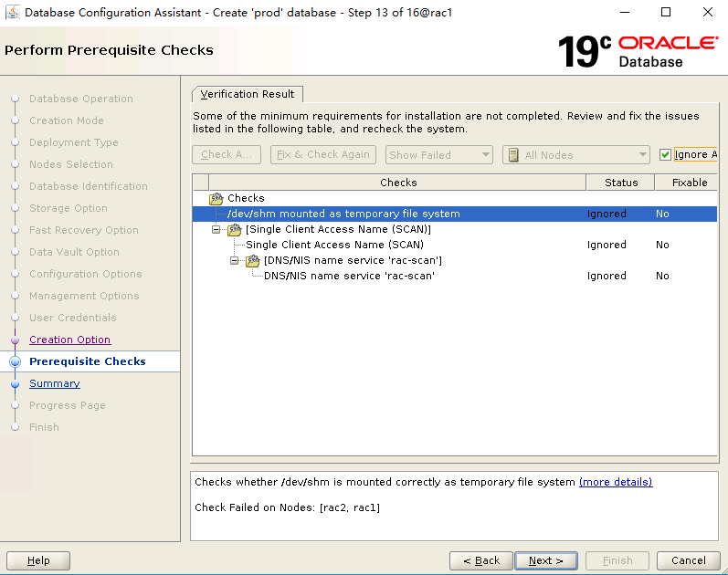The image size is (728, 575).
Task: Click 'Check Failed on Nodes' text
Action: pos(288,507)
